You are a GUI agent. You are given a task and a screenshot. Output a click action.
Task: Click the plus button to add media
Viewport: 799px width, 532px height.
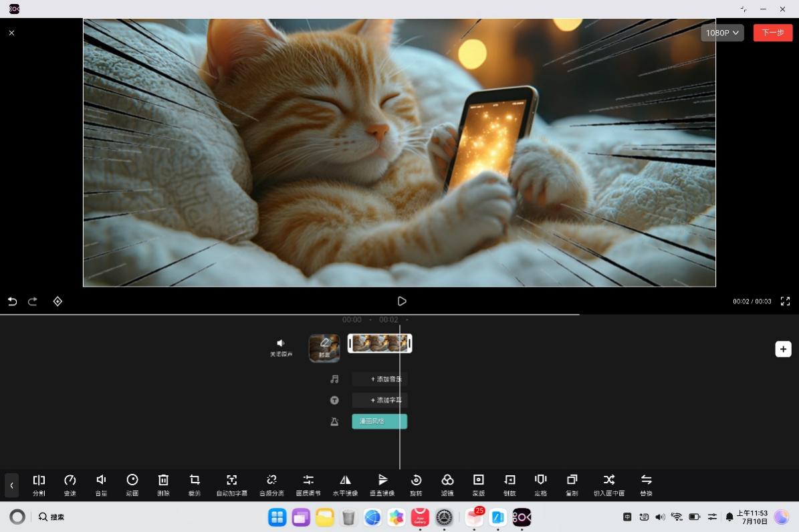pyautogui.click(x=783, y=349)
